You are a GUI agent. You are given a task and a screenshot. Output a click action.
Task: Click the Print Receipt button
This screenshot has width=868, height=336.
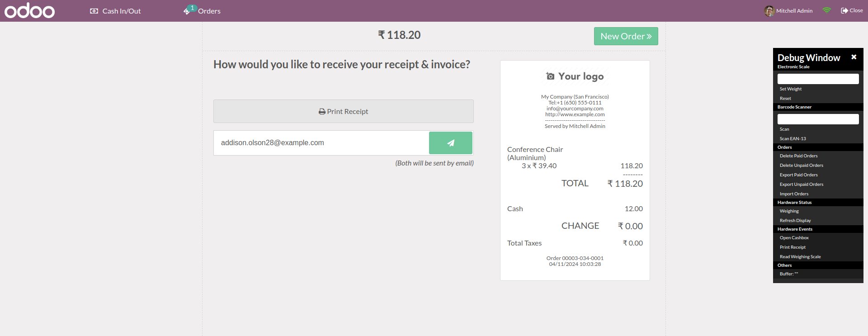tap(343, 111)
